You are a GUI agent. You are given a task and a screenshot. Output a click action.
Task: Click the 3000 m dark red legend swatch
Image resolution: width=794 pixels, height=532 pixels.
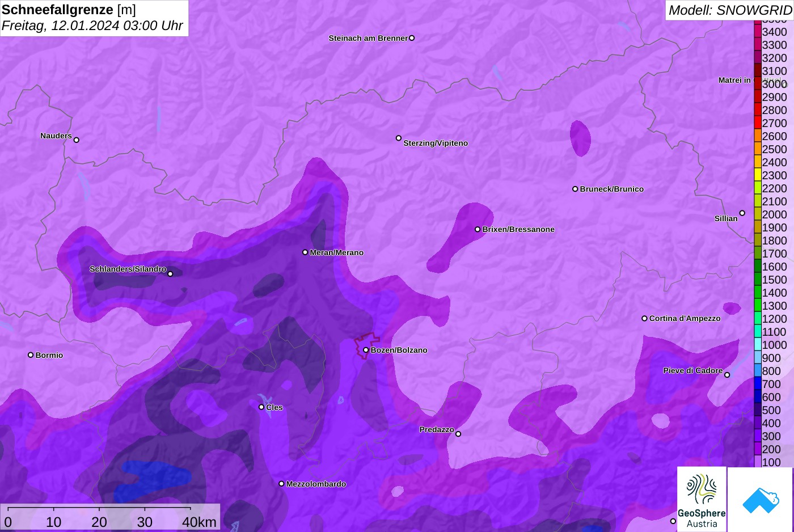[758, 84]
